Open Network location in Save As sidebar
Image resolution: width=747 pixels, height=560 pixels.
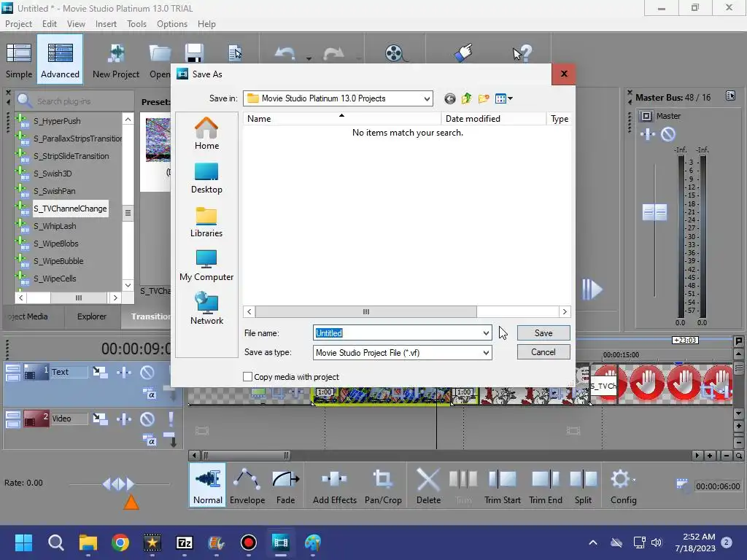(206, 308)
